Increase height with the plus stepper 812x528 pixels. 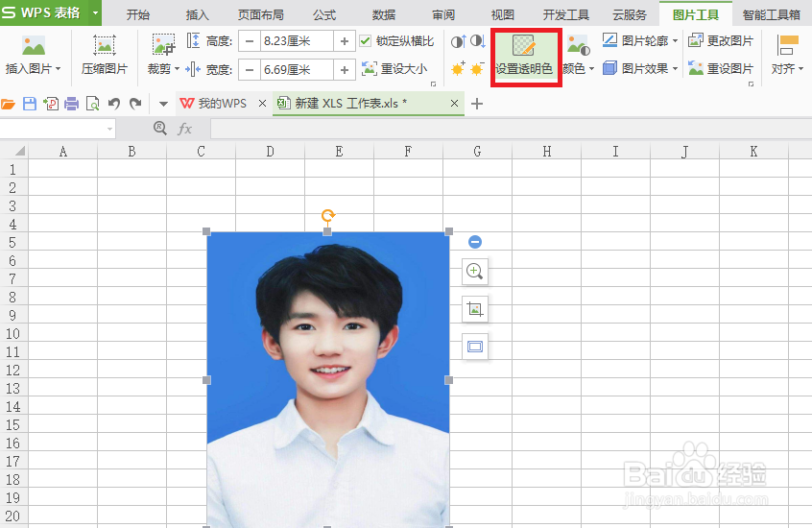pyautogui.click(x=345, y=41)
